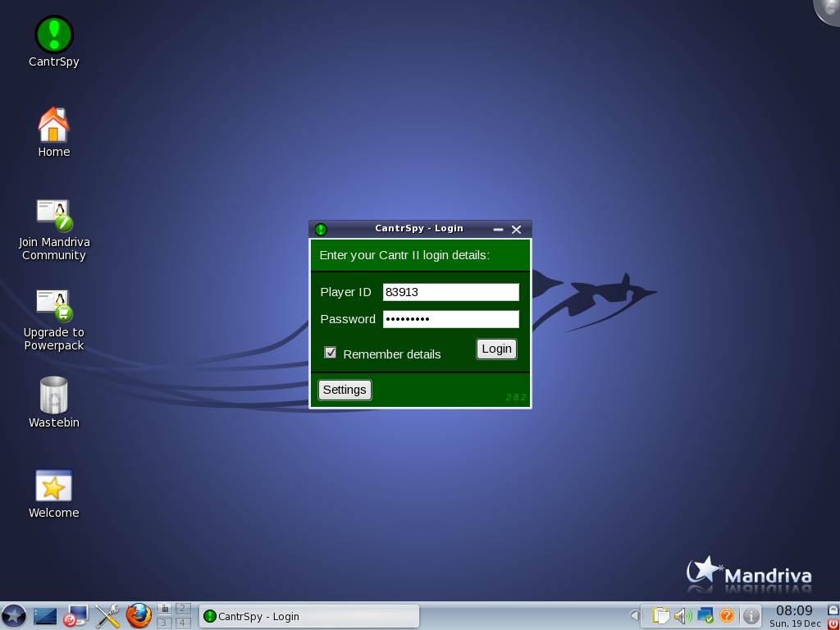Open the wrench and screwdriver system tools
The width and height of the screenshot is (840, 630).
tap(107, 616)
